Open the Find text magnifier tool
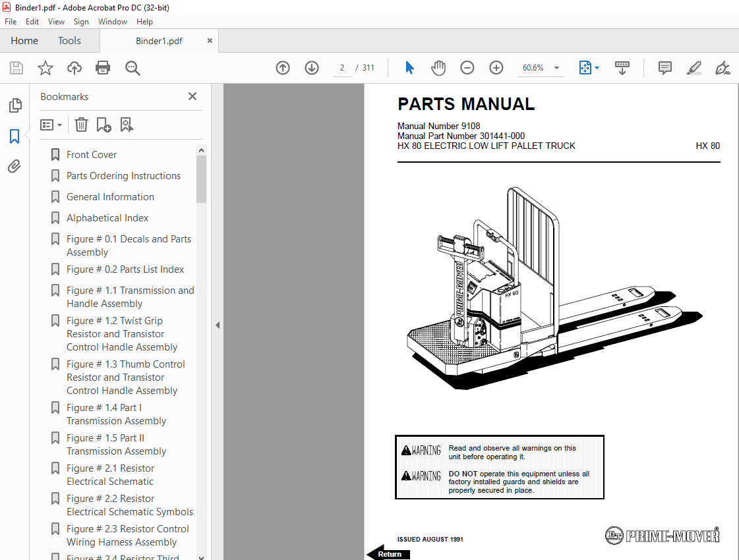This screenshot has width=739, height=560. (x=133, y=68)
